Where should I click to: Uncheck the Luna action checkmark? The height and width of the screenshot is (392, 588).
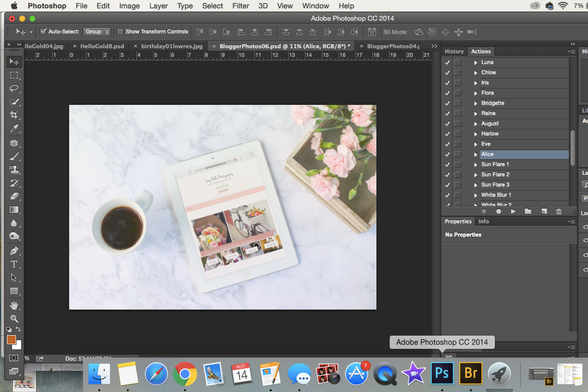pos(447,62)
